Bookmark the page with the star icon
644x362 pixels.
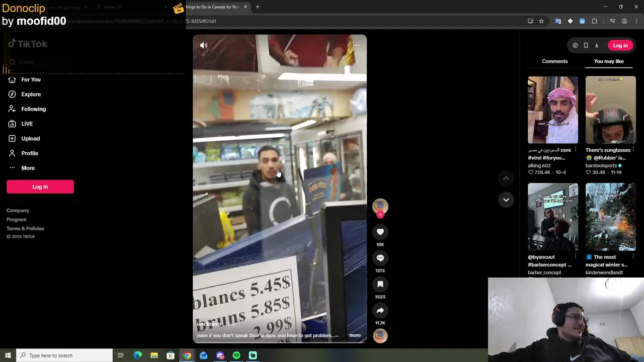click(x=541, y=21)
